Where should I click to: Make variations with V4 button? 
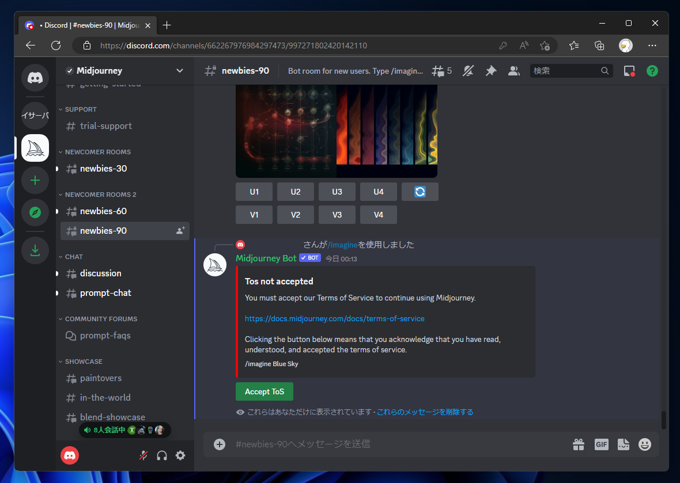(x=379, y=215)
